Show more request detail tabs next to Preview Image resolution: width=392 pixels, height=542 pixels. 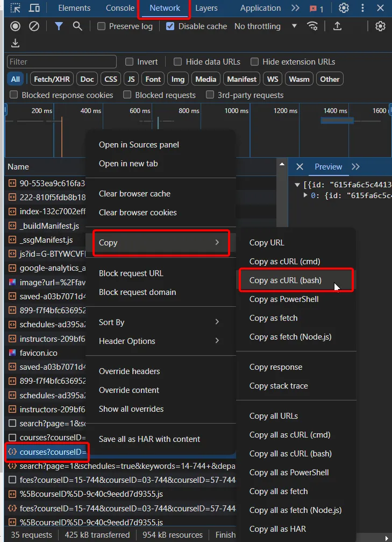click(356, 167)
